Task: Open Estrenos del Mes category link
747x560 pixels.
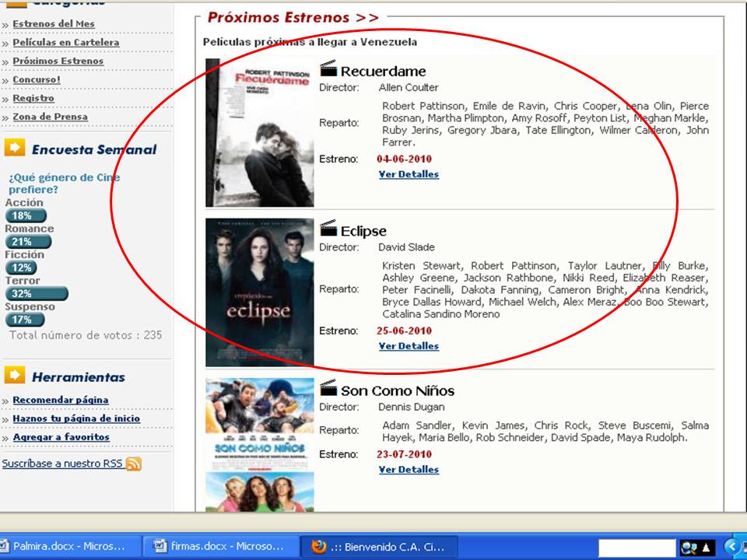Action: click(x=54, y=24)
